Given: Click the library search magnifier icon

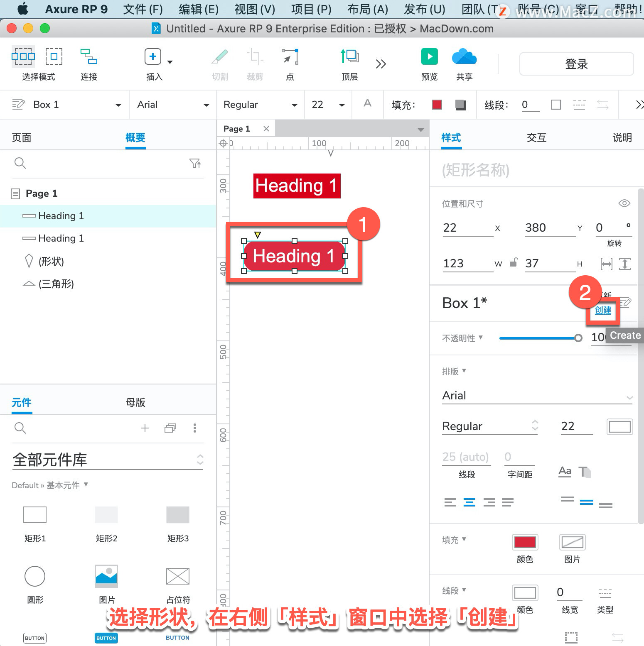Looking at the screenshot, I should pyautogui.click(x=20, y=428).
